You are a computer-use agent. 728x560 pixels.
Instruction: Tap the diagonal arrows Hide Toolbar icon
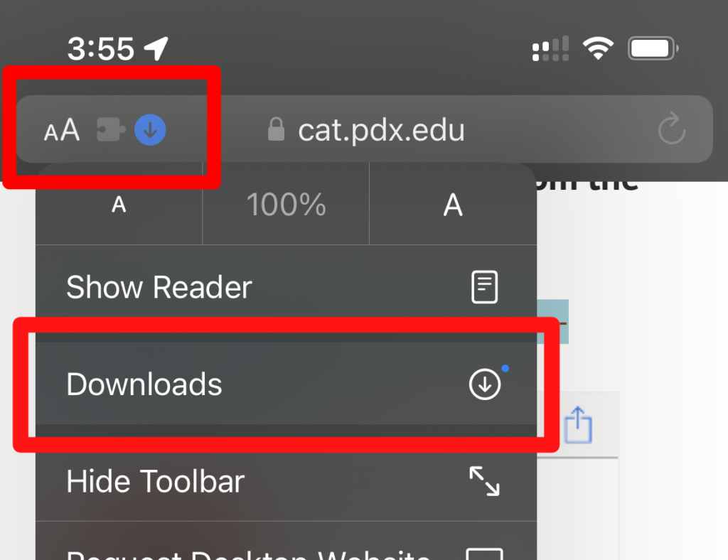[485, 482]
